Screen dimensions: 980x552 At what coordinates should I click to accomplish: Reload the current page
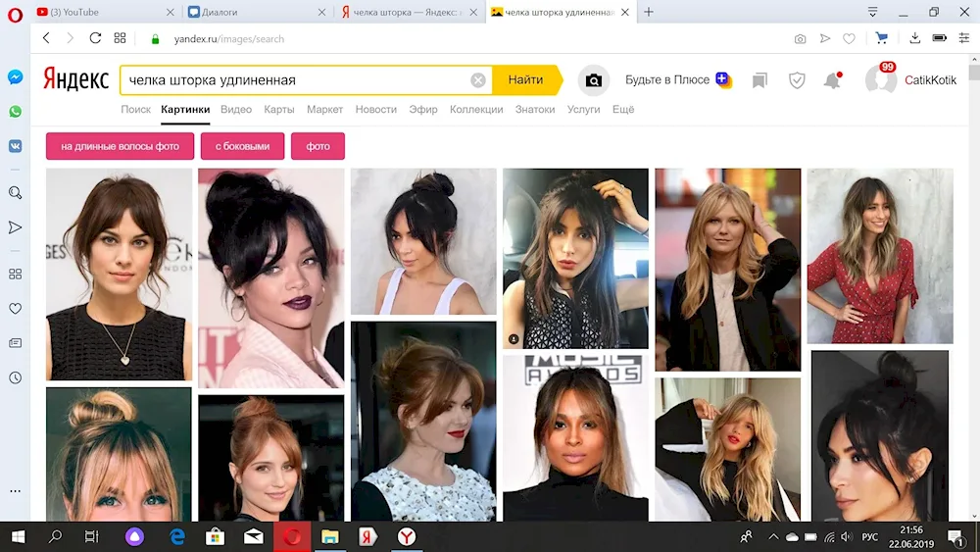(x=95, y=38)
